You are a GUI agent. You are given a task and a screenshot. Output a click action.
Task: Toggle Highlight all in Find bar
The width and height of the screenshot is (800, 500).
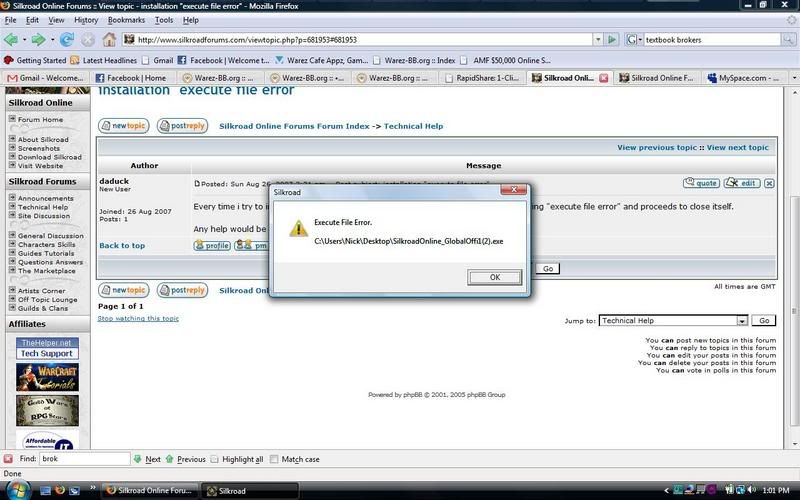(x=237, y=459)
